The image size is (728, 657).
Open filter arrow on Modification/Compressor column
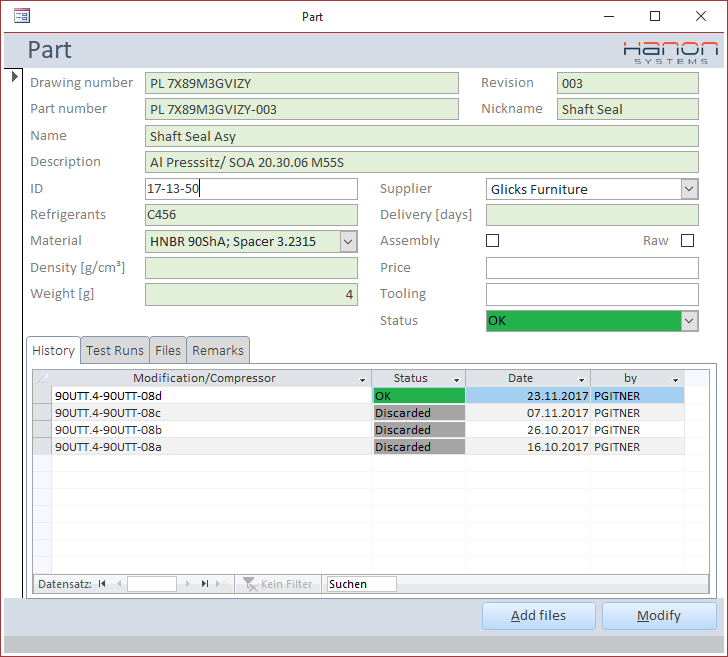coord(362,380)
